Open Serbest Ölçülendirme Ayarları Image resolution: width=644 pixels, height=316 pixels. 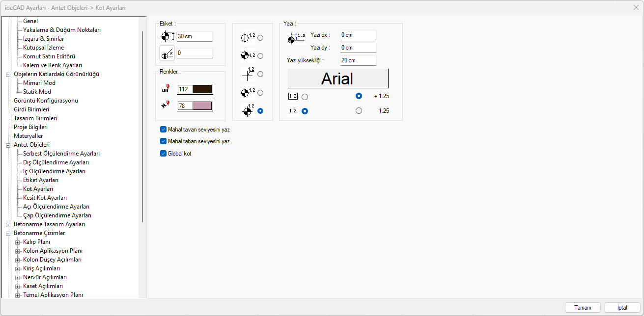(61, 154)
